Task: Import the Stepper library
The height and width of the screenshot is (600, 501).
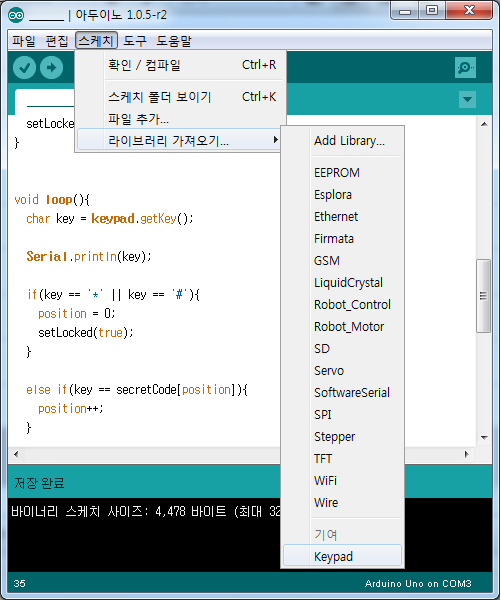Action: 343,437
